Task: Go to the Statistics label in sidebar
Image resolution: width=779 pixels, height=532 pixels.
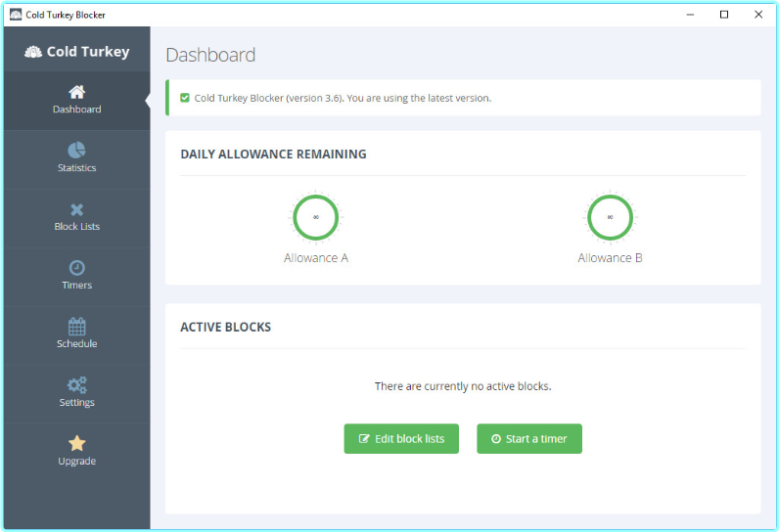Action: (76, 168)
